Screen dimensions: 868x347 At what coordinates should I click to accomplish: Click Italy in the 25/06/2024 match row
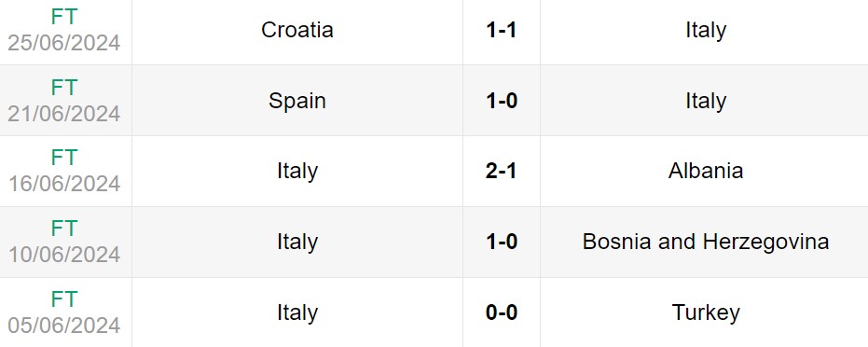coord(706,30)
